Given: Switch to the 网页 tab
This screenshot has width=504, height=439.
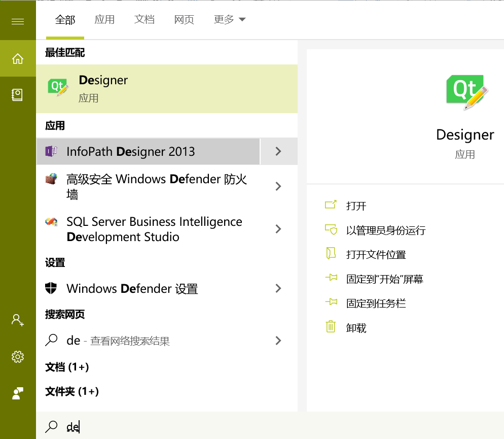Looking at the screenshot, I should pos(184,20).
